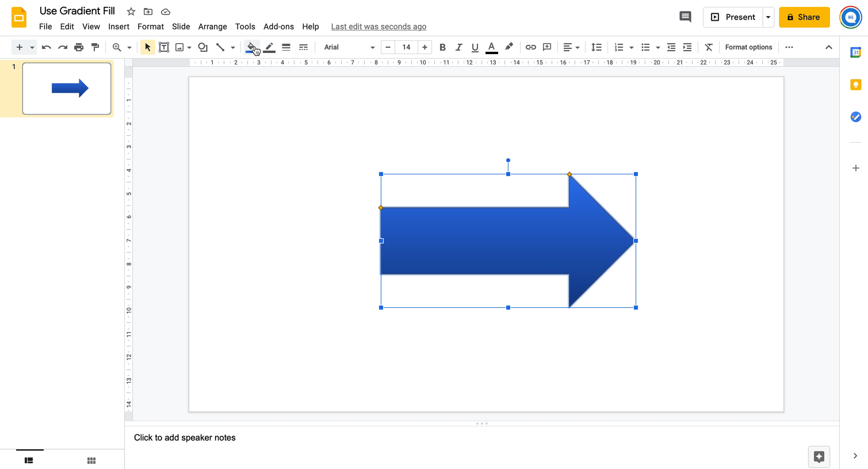868x469 pixels.
Task: Open the File menu
Action: (x=45, y=26)
